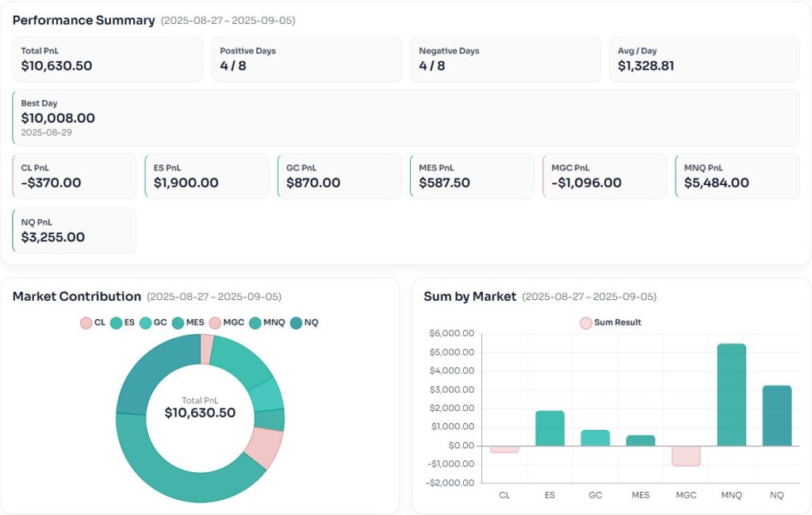This screenshot has width=812, height=515.
Task: Click the MGC PnL loss card
Action: 604,176
